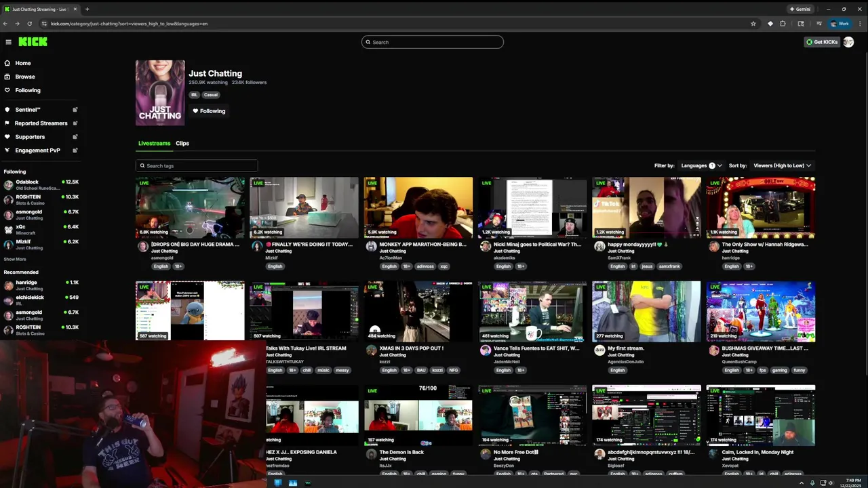
Task: Reload the page with refresh icon
Action: tap(29, 24)
